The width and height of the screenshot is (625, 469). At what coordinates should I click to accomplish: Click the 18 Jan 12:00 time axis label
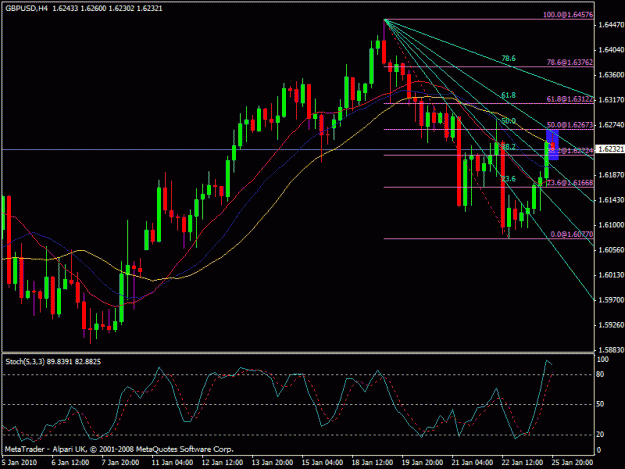372,463
